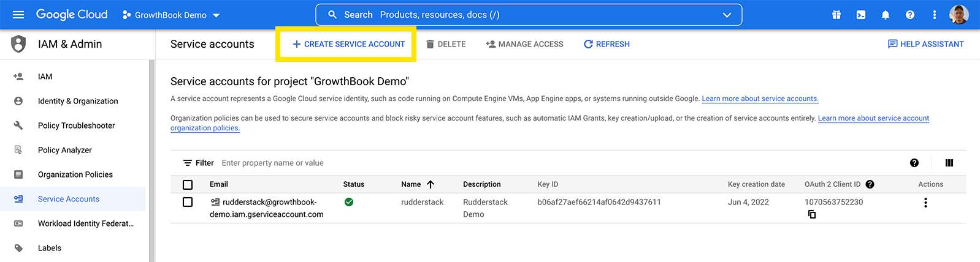Click the Filter lines icon

click(188, 163)
